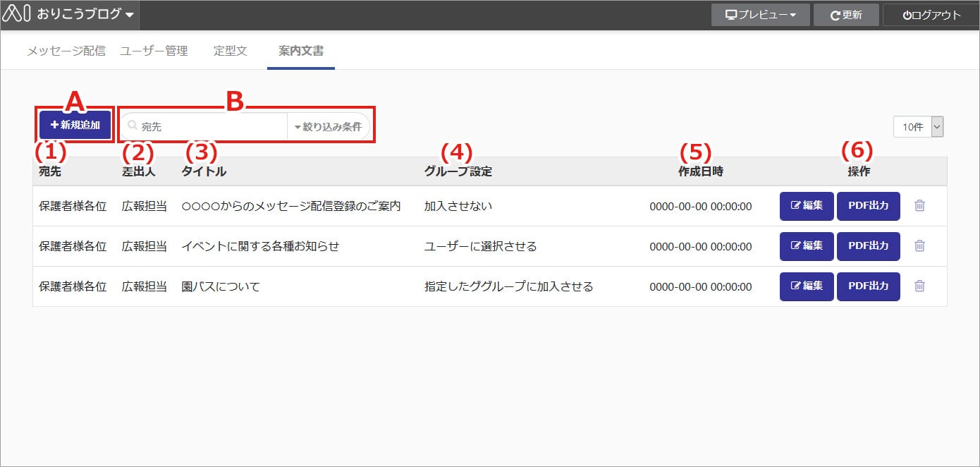Log out using the ログアウト button

(x=931, y=15)
